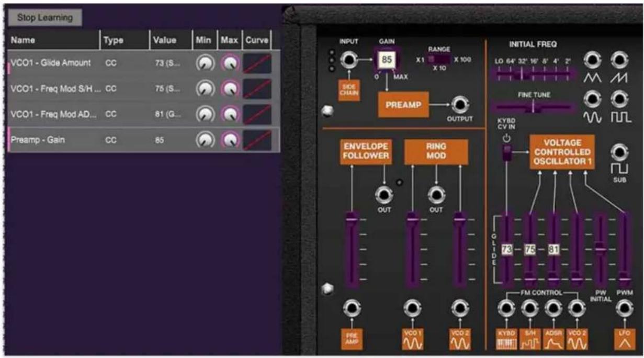This screenshot has width=644, height=358.
Task: Toggle the RANGE X1/X10/X100 switch
Action: [x=438, y=60]
